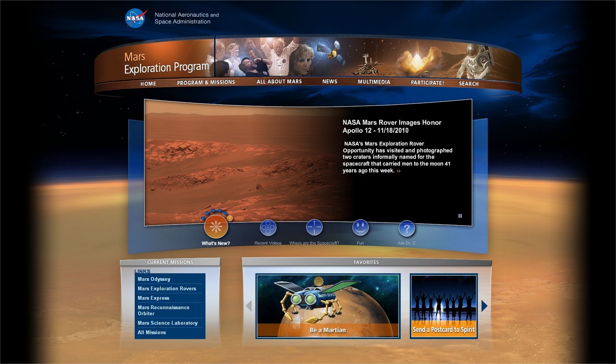The width and height of the screenshot is (616, 364).
Task: Click the 'What's New?' label
Action: 216,243
